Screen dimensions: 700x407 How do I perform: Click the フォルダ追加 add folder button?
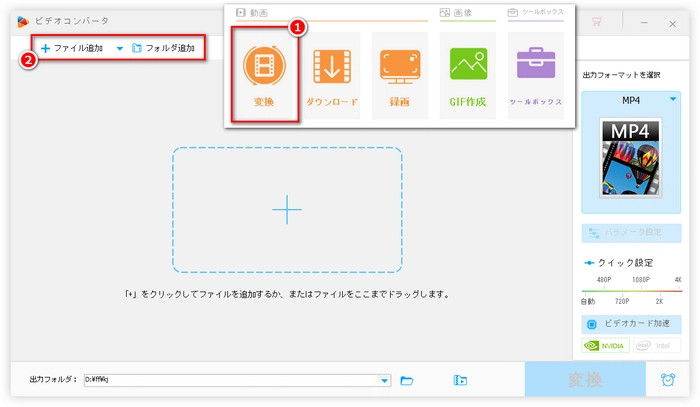pos(163,48)
